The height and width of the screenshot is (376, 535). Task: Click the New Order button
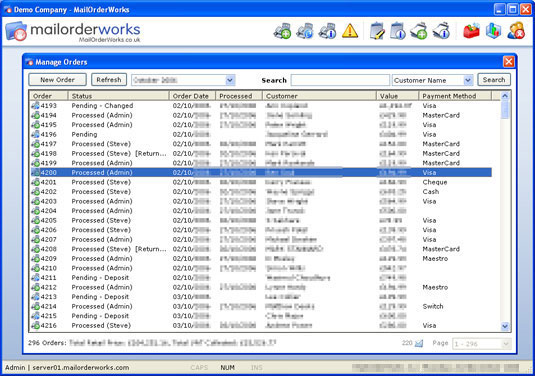tap(57, 80)
